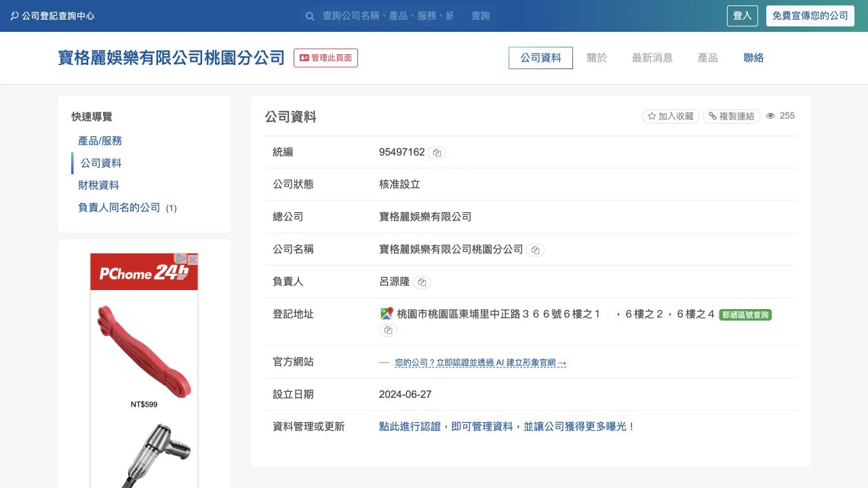Click the PChome 24h ad banner logo
The image size is (868, 488).
tap(144, 272)
